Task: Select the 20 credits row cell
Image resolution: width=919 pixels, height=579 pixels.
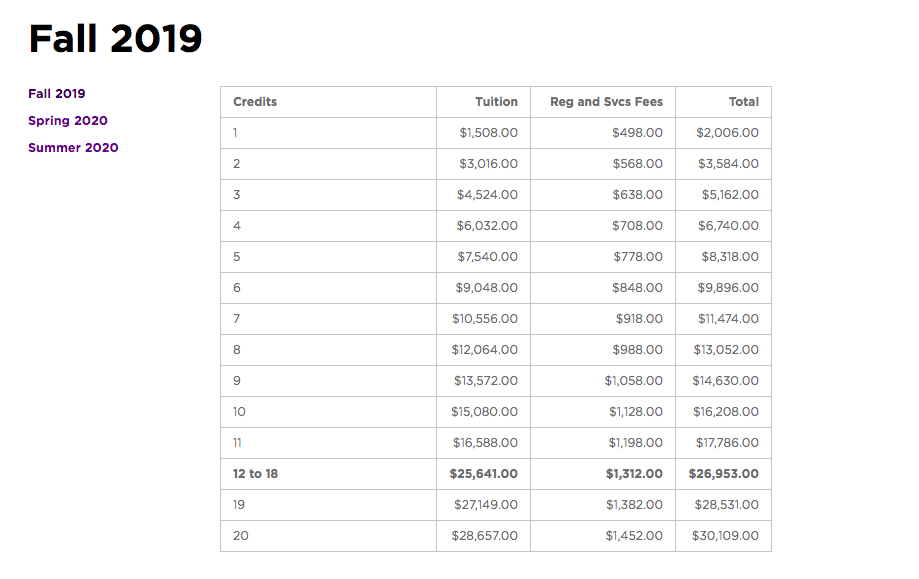Action: [241, 536]
